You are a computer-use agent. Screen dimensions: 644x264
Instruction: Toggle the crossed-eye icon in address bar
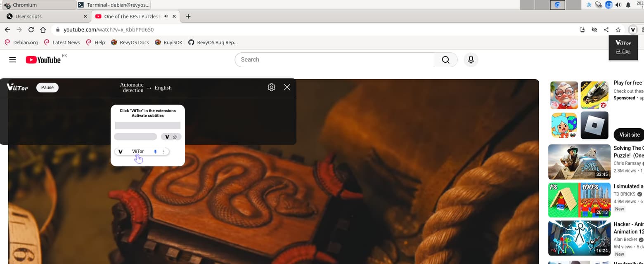pos(594,30)
